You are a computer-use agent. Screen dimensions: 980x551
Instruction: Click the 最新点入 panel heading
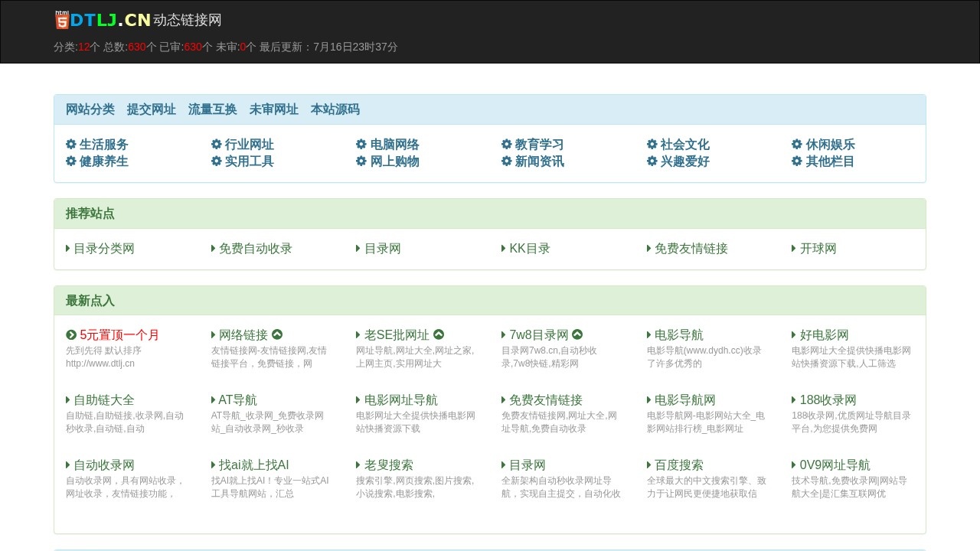(90, 300)
